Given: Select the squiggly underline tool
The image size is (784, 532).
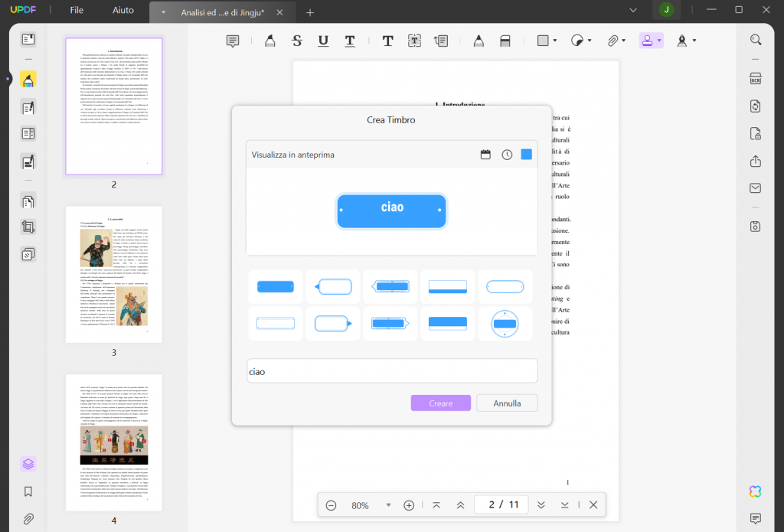Looking at the screenshot, I should point(350,41).
